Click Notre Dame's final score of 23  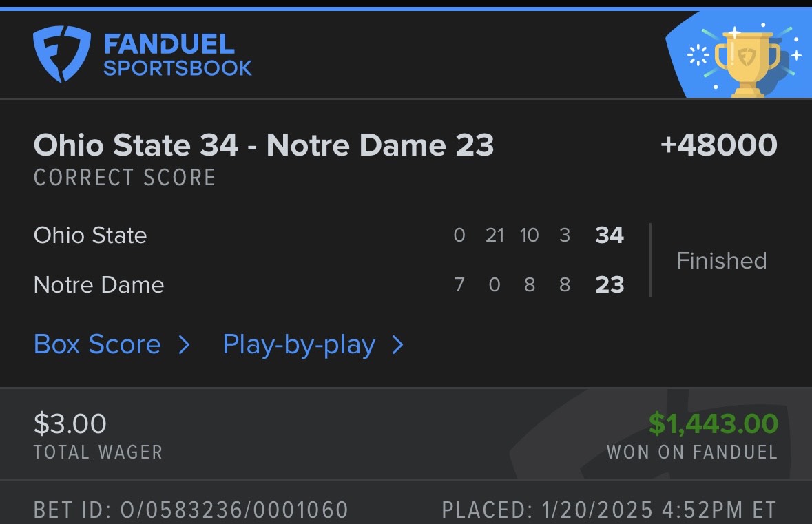[x=610, y=285]
